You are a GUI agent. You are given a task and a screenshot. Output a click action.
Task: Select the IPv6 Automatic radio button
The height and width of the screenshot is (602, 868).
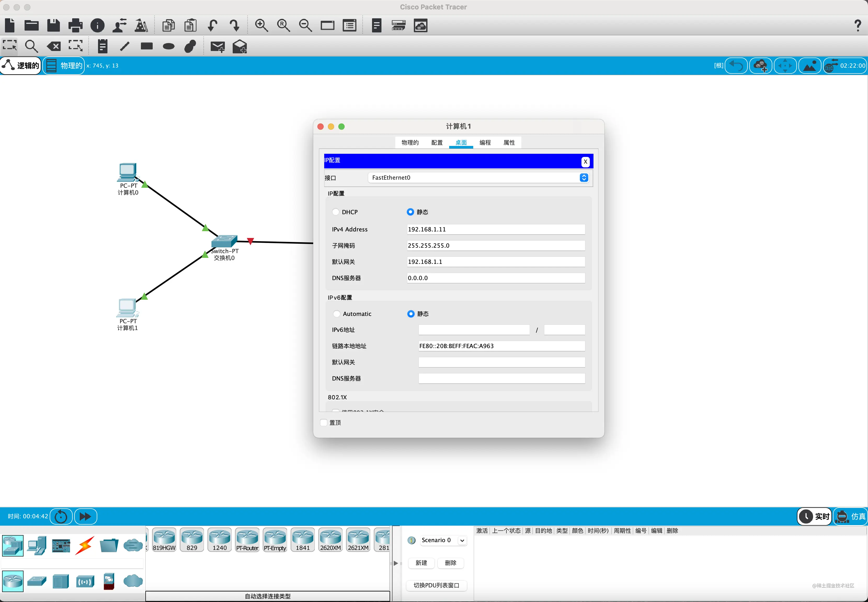(x=336, y=314)
